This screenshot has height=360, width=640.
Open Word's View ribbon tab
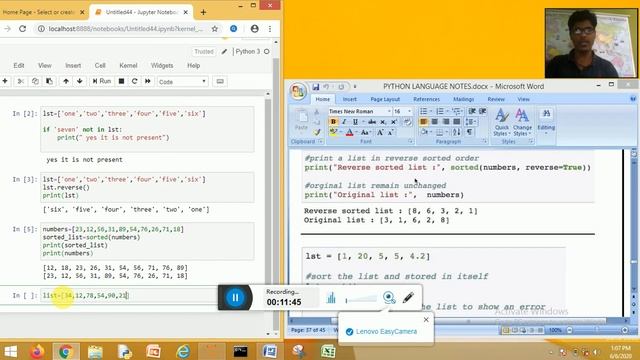coord(523,99)
